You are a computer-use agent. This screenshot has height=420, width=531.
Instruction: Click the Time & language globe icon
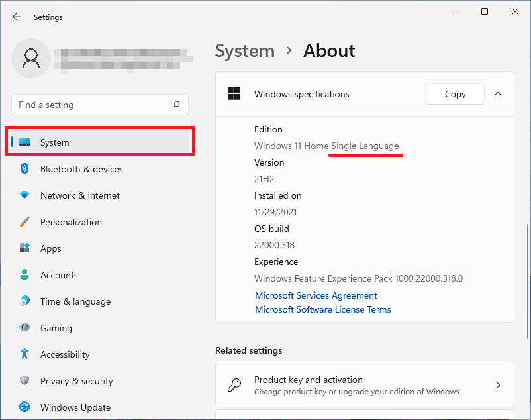pyautogui.click(x=24, y=301)
